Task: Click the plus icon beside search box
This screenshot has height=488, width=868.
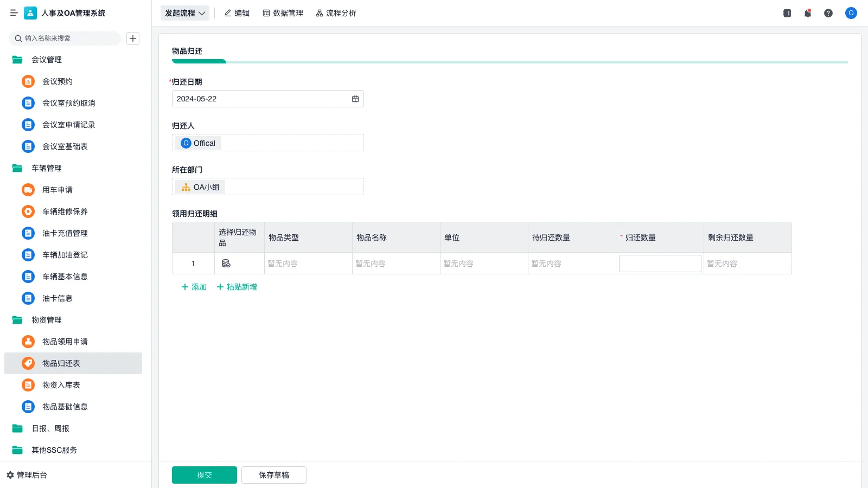Action: coord(133,38)
